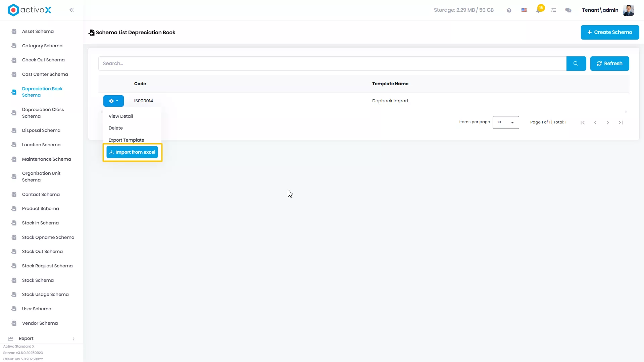Go to the first page arrow
644x362 pixels.
583,122
